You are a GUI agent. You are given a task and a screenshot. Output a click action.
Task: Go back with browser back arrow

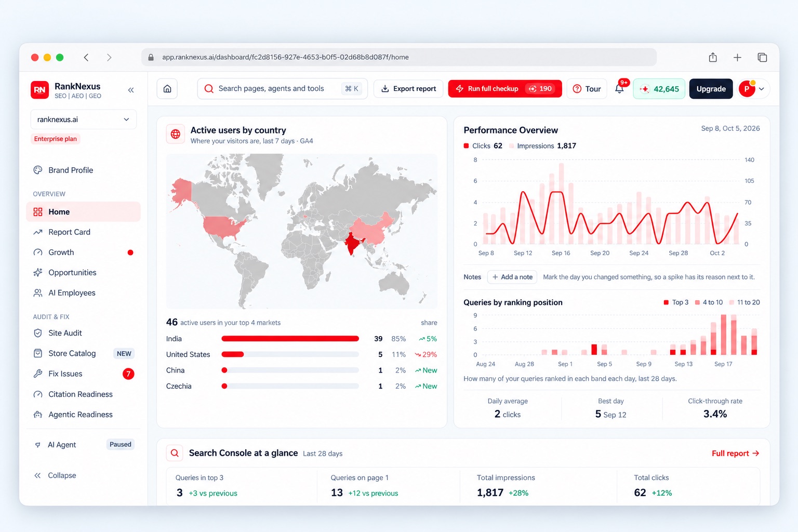pos(86,57)
